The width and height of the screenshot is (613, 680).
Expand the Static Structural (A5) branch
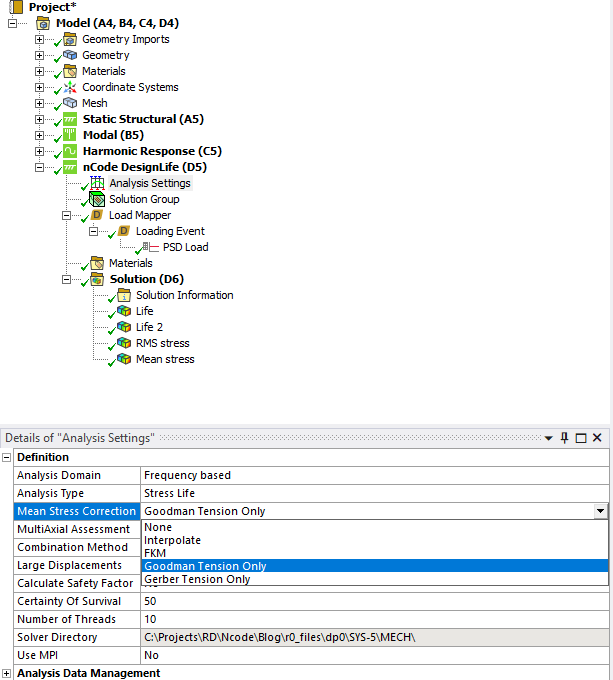click(x=40, y=119)
